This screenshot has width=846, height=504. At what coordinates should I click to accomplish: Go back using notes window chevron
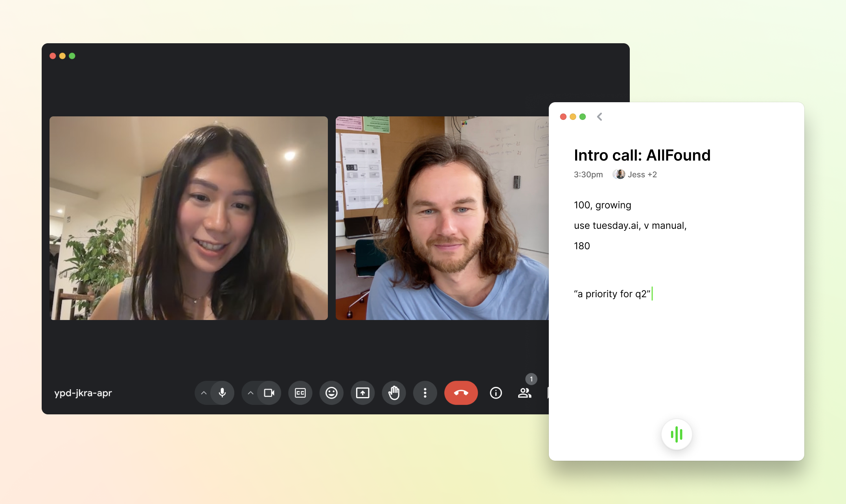(x=600, y=117)
